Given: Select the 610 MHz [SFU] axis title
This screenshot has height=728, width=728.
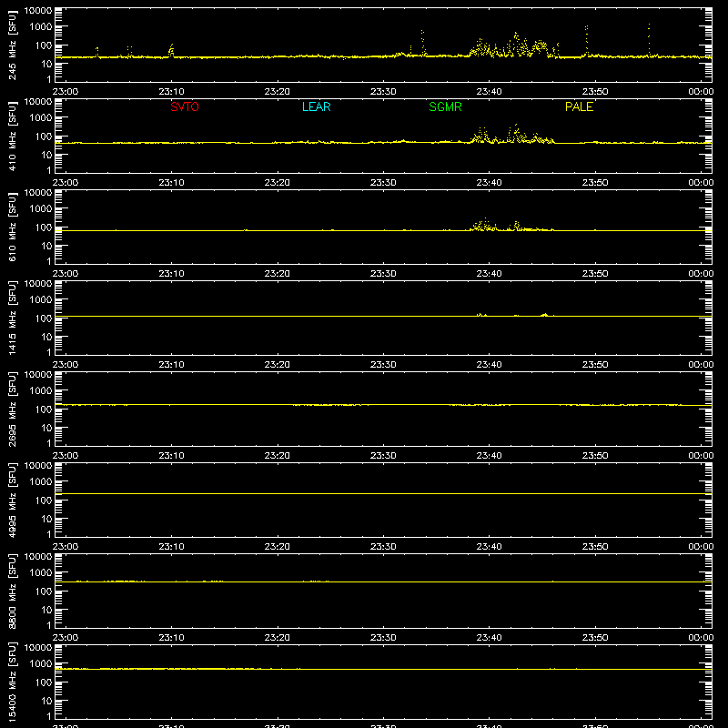Looking at the screenshot, I should [13, 227].
